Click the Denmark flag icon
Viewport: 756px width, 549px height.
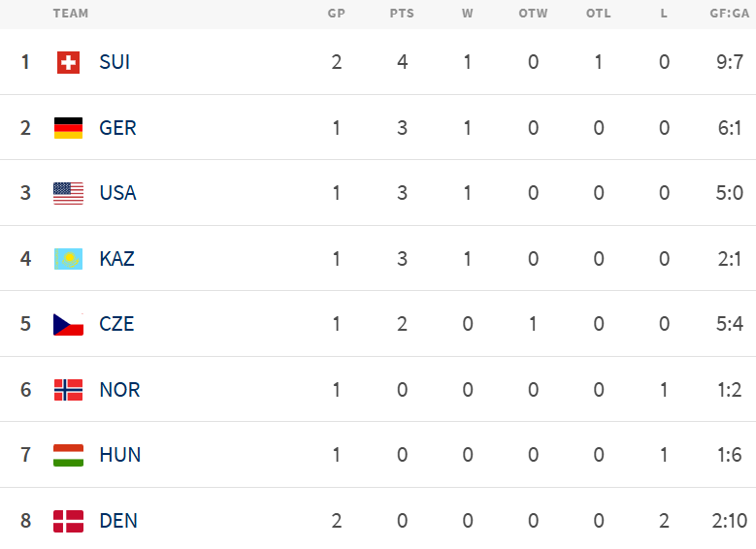68,521
